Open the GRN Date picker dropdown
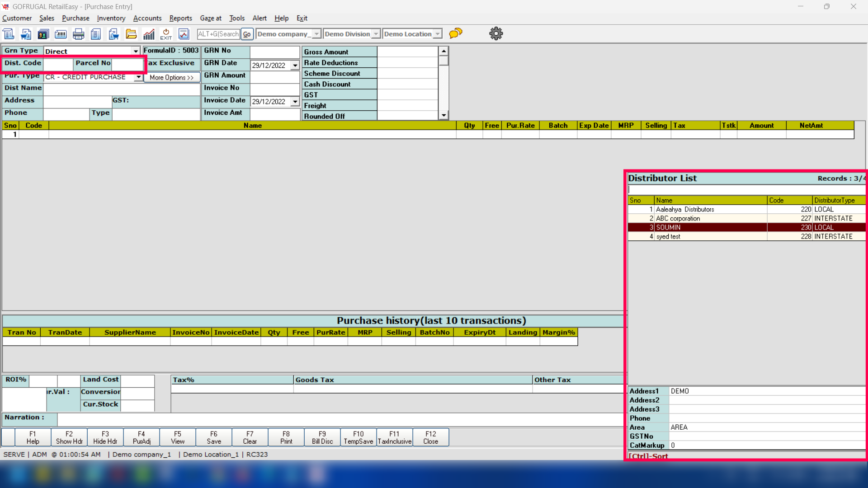Screen dimensions: 868x488 click(x=295, y=66)
